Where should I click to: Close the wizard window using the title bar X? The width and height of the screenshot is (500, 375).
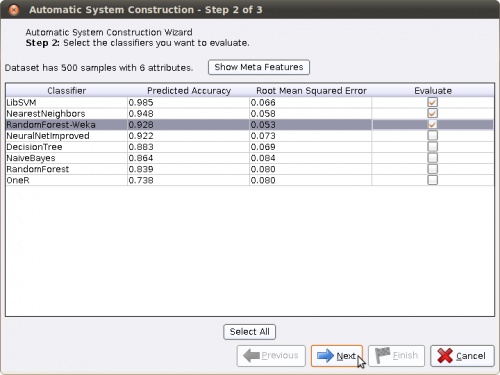coord(14,10)
